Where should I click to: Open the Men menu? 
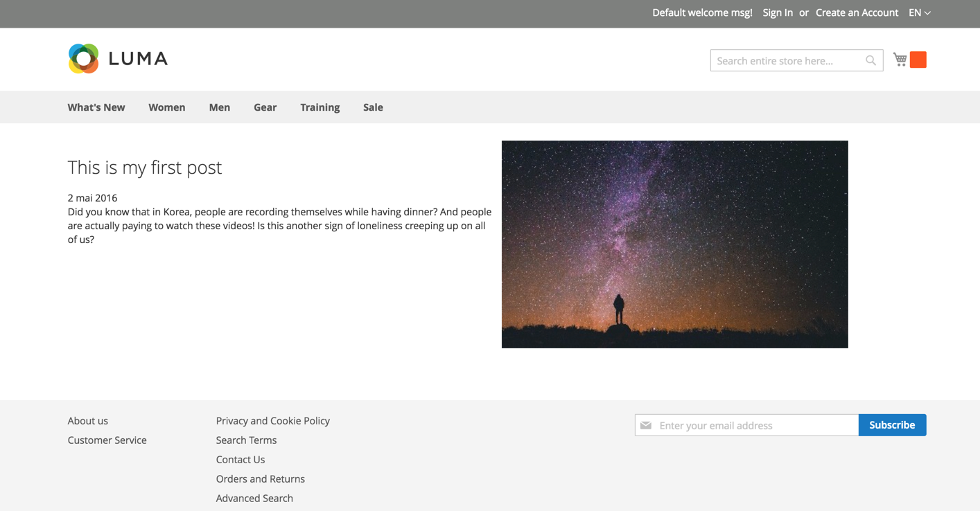point(220,107)
